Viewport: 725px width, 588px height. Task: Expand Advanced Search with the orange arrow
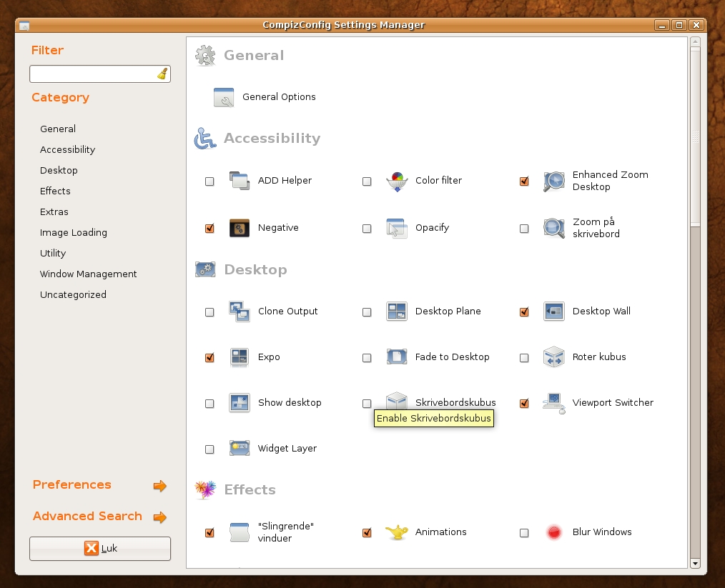[159, 517]
